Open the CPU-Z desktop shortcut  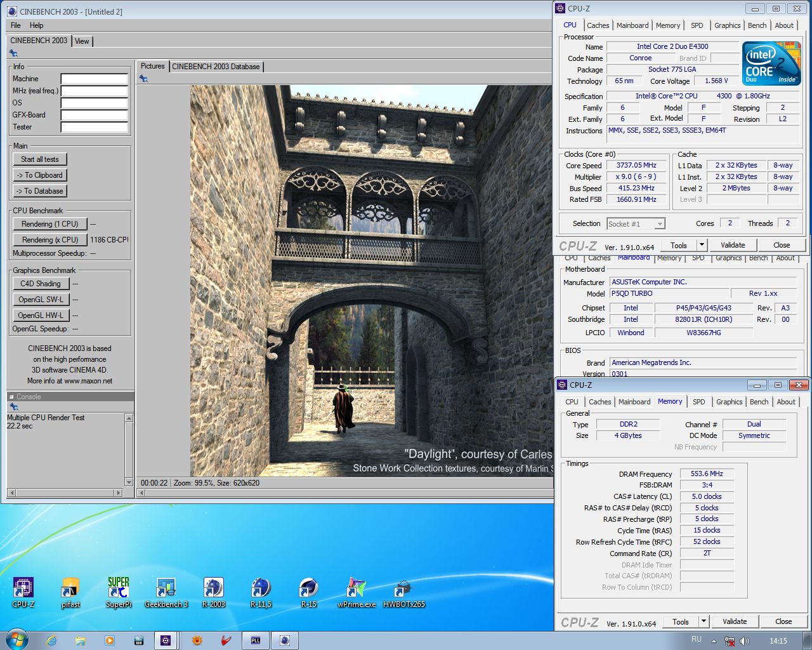(x=23, y=592)
